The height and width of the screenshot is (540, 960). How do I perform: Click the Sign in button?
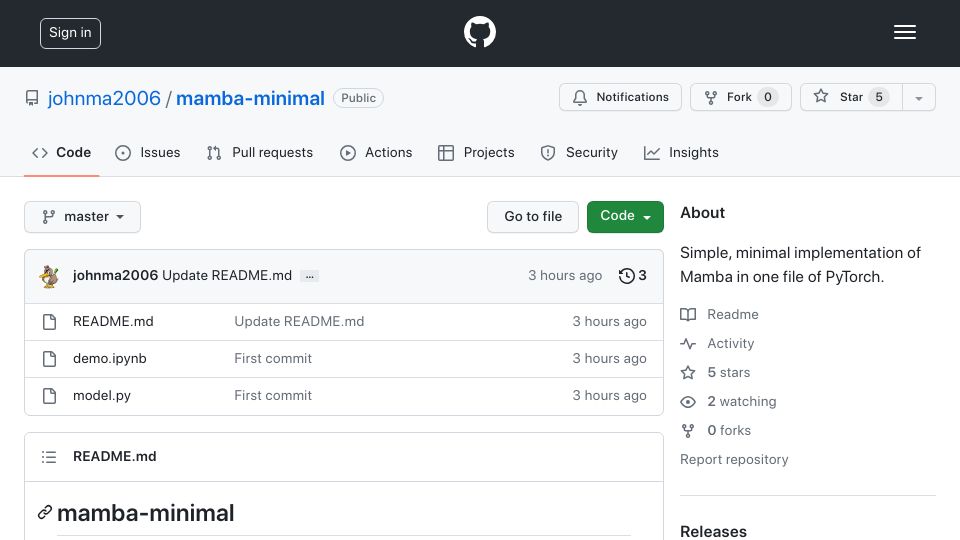pos(70,33)
